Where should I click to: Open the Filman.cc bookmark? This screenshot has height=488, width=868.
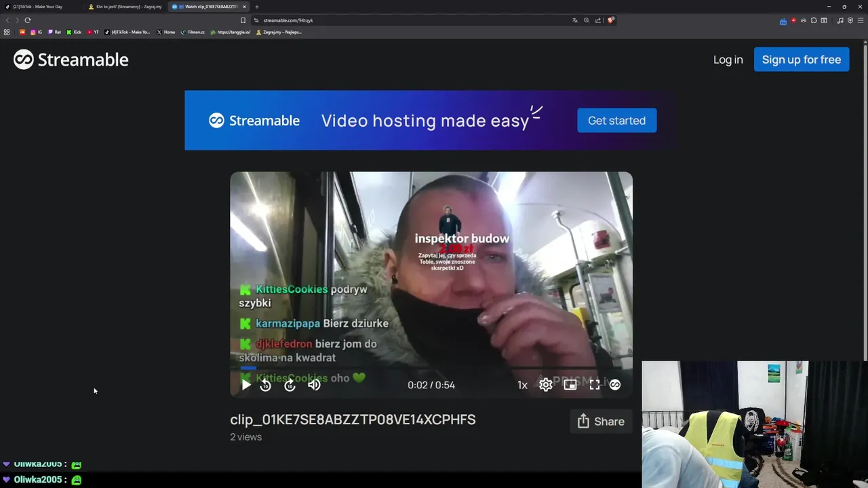click(x=193, y=32)
